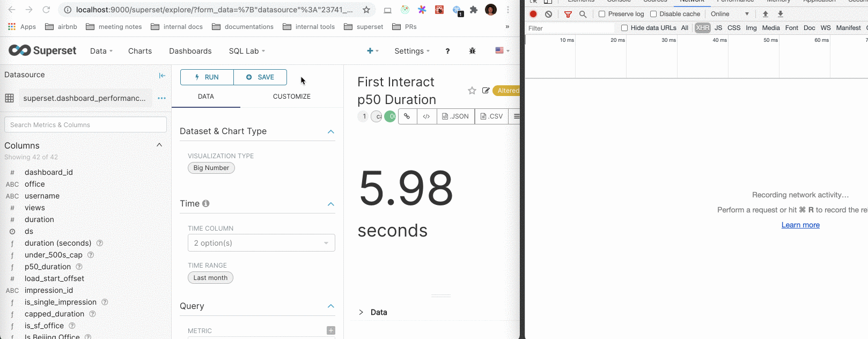Viewport: 868px width, 339px height.
Task: Click the table grid icon beside datasource name
Action: [9, 98]
